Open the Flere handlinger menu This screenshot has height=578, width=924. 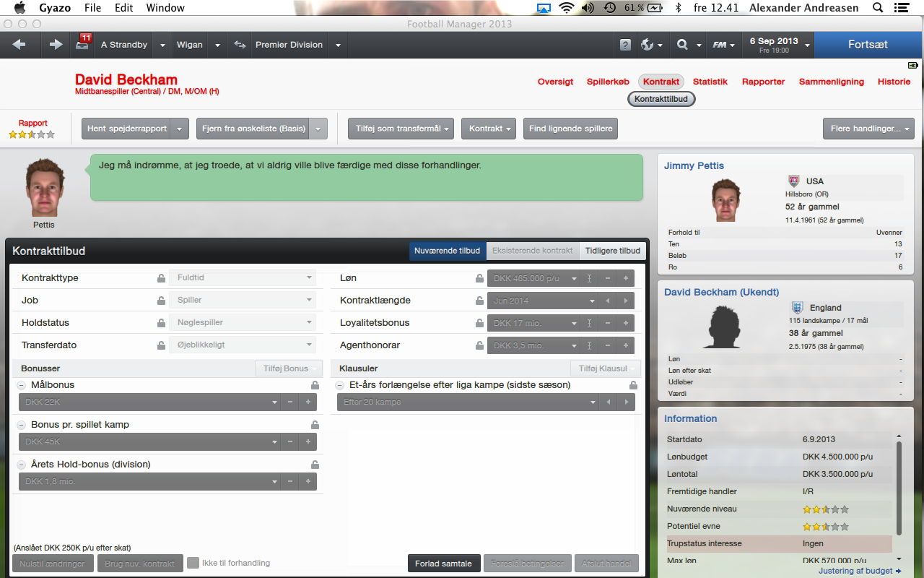(x=868, y=129)
